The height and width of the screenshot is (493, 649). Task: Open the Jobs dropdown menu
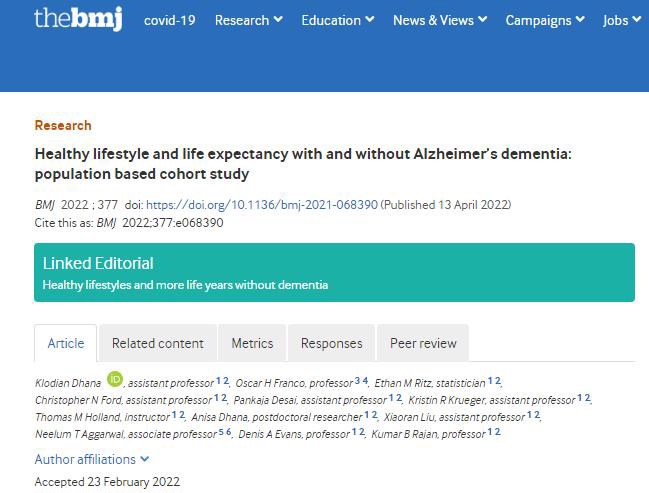pos(622,20)
